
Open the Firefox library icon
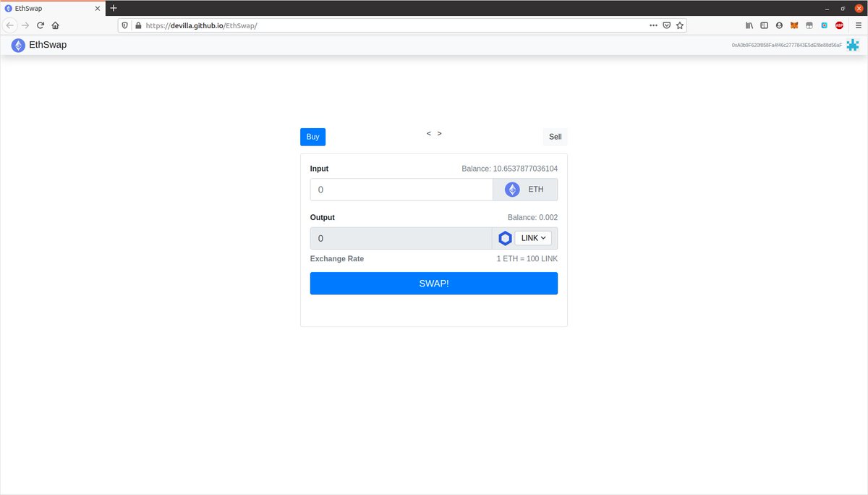pos(749,25)
